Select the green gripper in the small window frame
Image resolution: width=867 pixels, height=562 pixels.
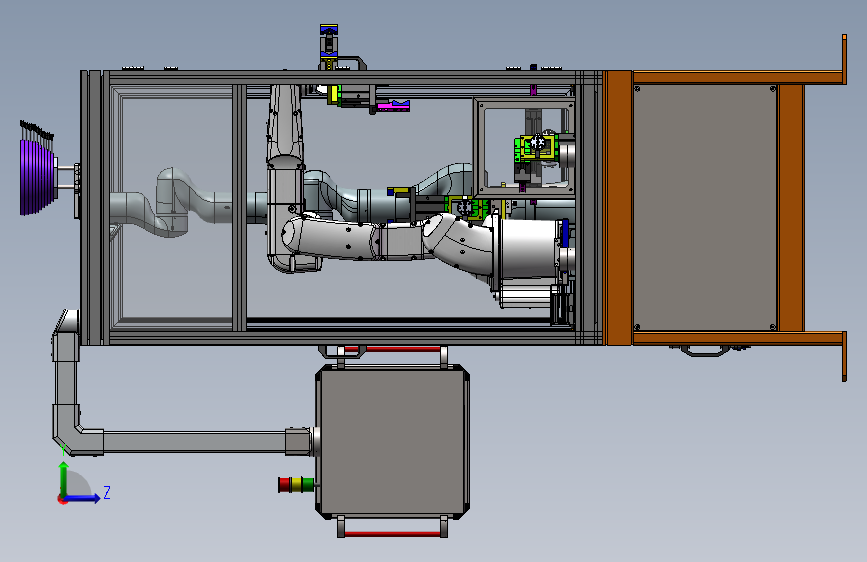(531, 147)
